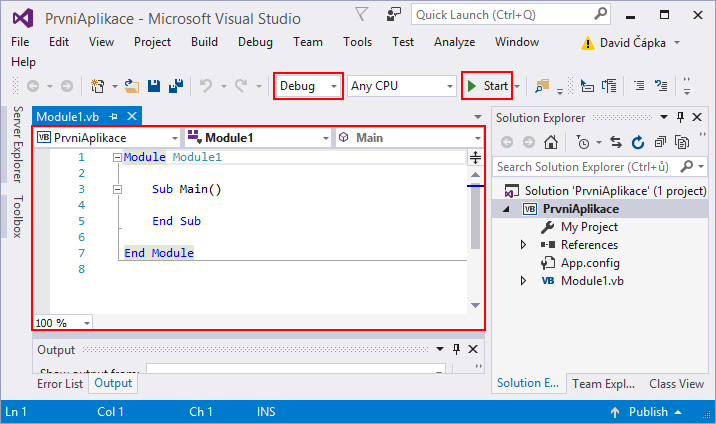This screenshot has height=424, width=716.
Task: Click the Publish button in status bar
Action: coord(646,412)
